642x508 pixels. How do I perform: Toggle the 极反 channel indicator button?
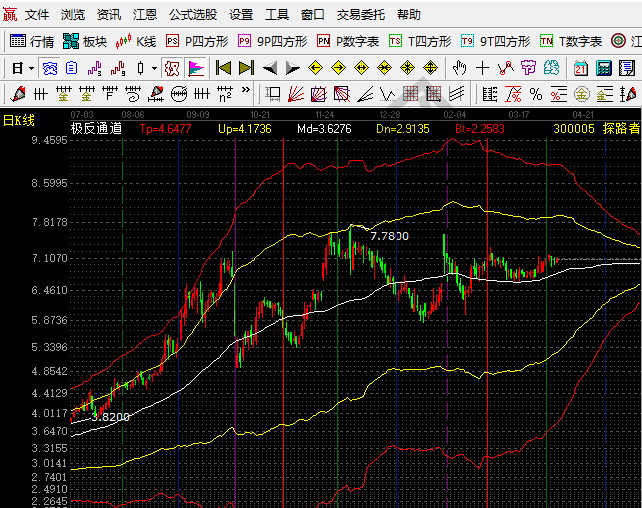172,68
